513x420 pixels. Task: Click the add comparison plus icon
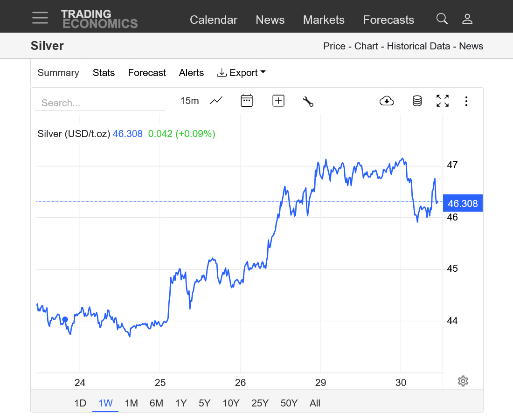coord(278,101)
